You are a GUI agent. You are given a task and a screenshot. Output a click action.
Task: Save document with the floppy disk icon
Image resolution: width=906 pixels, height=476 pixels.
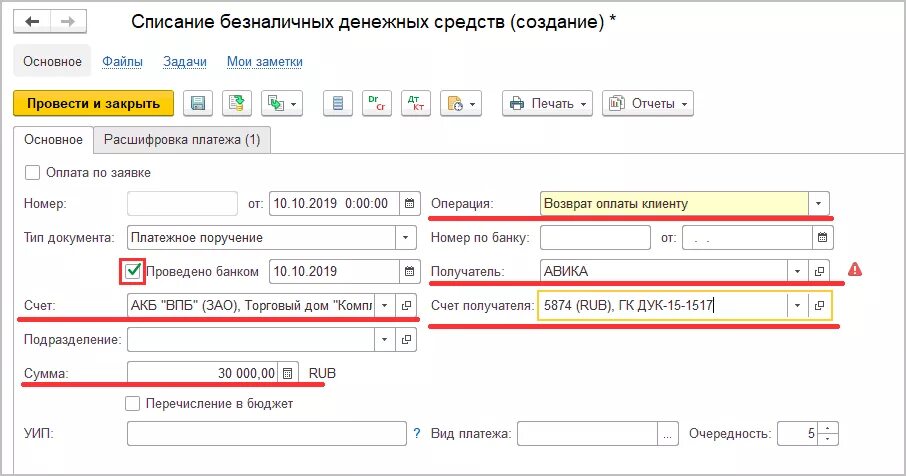198,103
